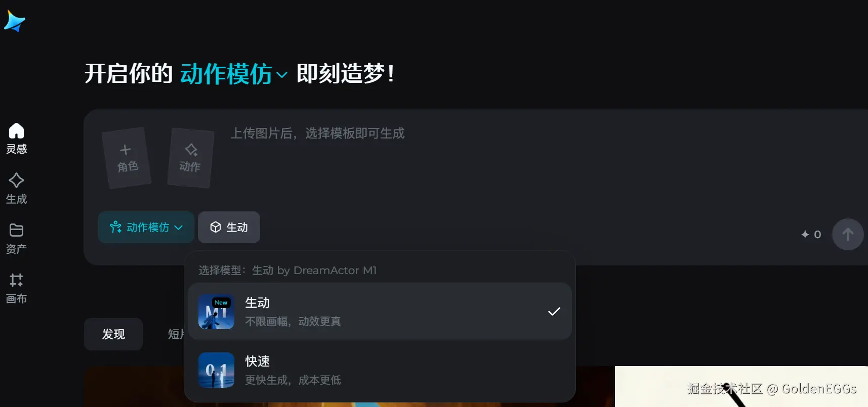This screenshot has width=868, height=407.
Task: Click the upward arrow submit button
Action: 848,234
